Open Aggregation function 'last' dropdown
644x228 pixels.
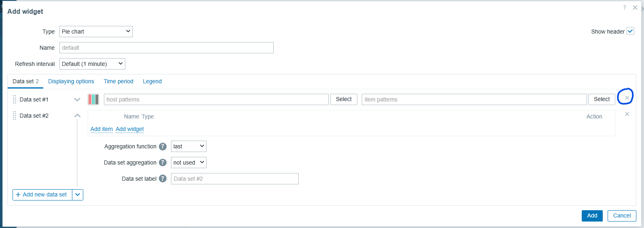189,146
